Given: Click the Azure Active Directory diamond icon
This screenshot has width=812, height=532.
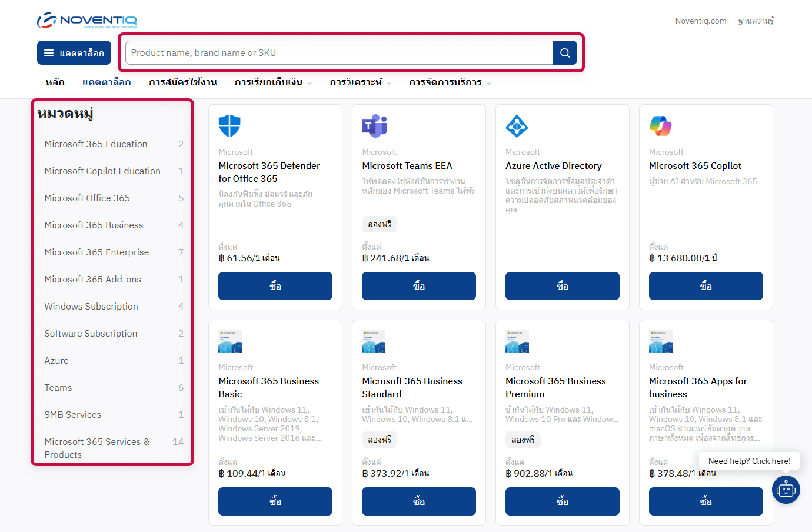Looking at the screenshot, I should (517, 125).
